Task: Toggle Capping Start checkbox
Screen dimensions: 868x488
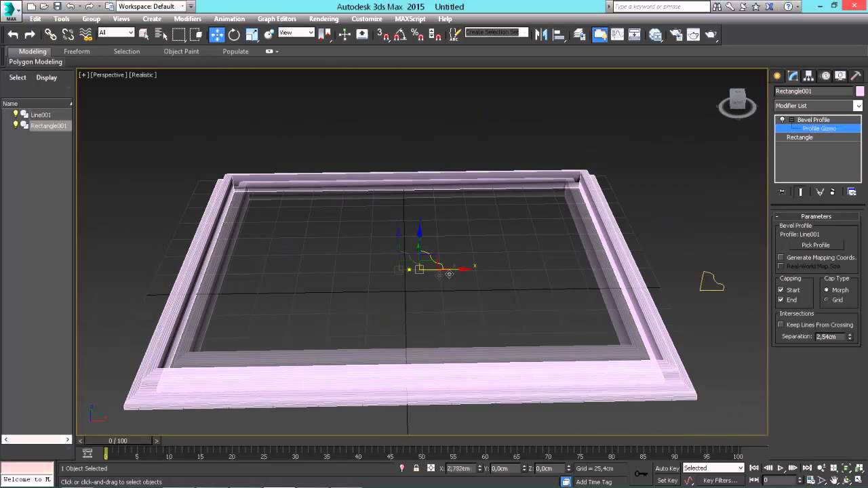Action: 781,290
